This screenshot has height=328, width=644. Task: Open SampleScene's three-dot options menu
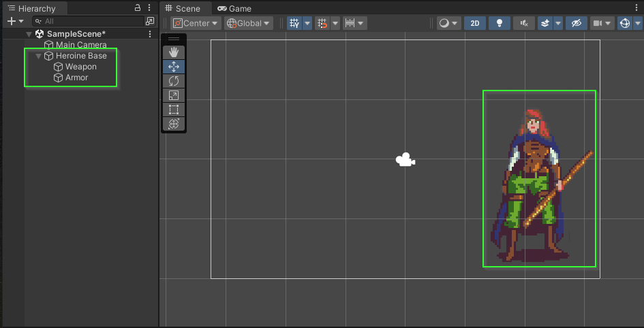150,34
